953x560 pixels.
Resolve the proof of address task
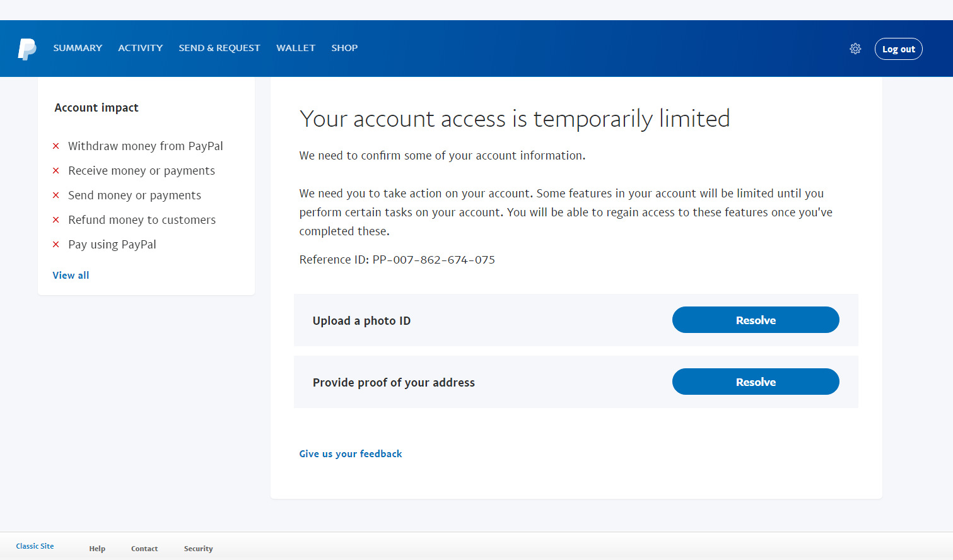755,382
